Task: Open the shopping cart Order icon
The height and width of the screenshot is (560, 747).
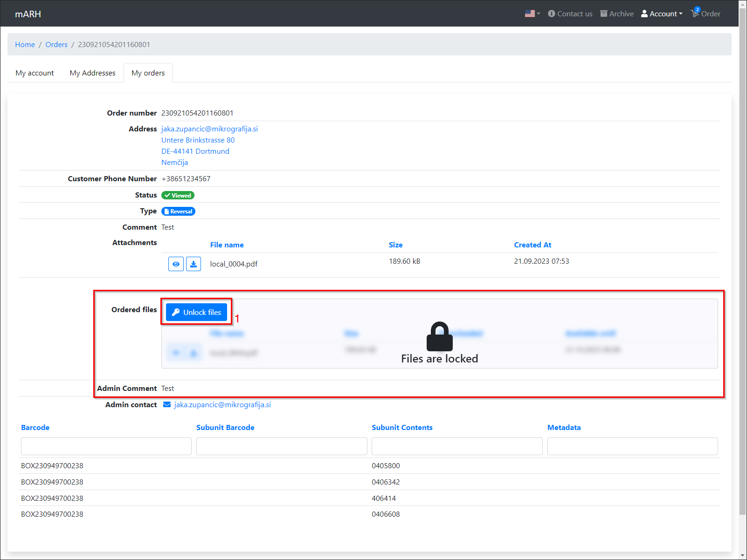Action: pyautogui.click(x=695, y=14)
